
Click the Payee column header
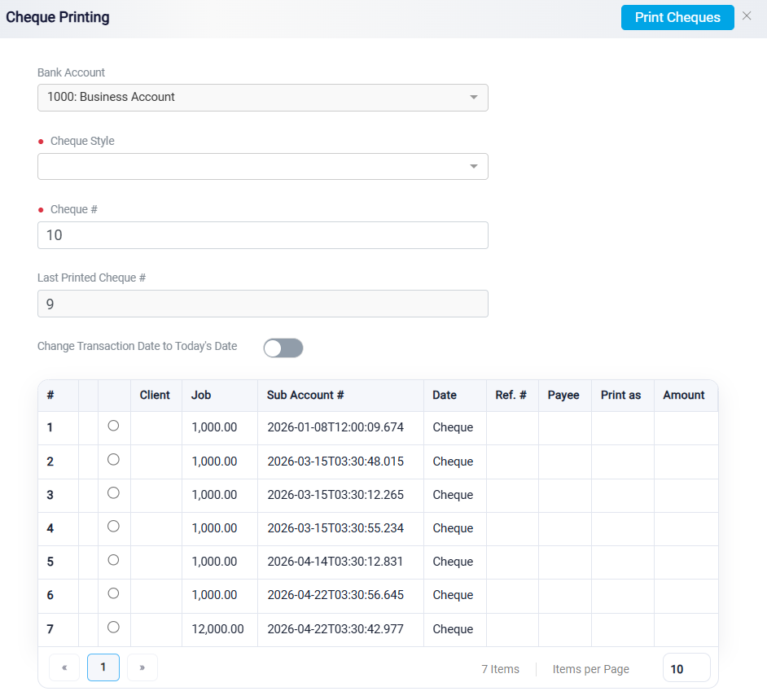pos(563,395)
